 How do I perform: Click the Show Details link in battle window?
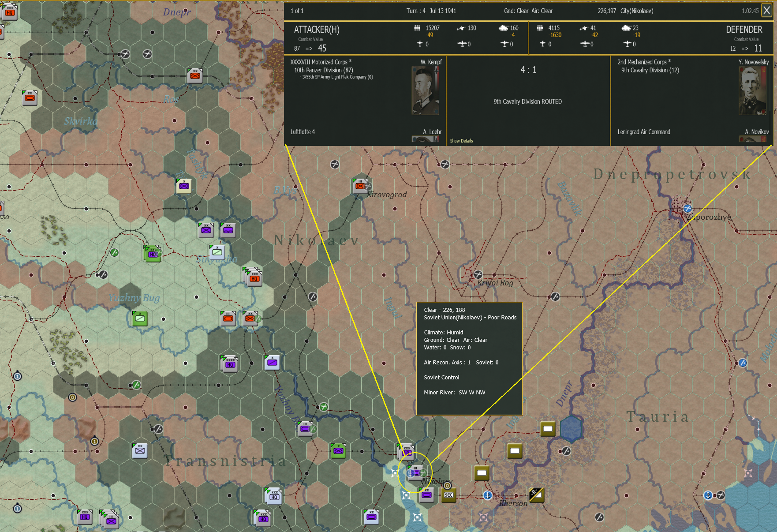coord(461,140)
